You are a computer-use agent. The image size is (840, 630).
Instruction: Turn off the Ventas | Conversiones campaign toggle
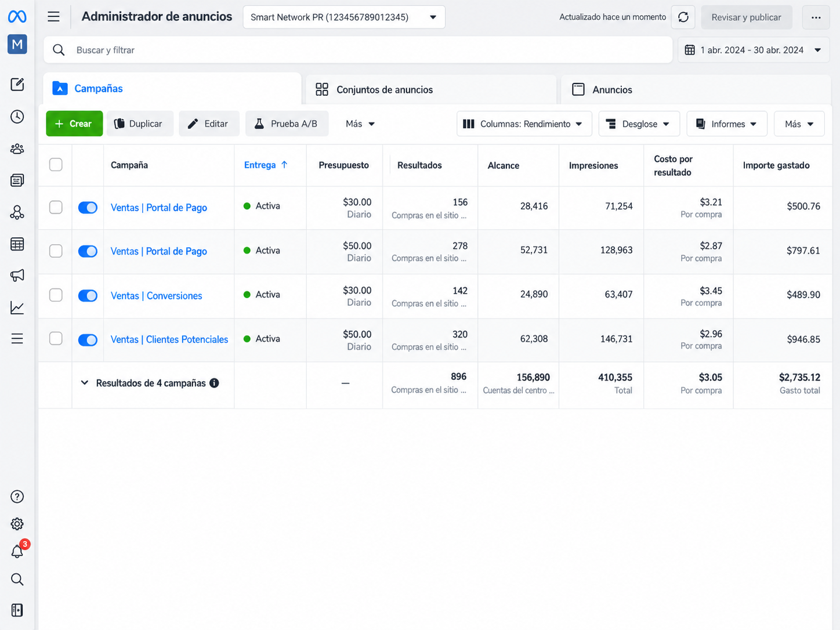coord(88,296)
